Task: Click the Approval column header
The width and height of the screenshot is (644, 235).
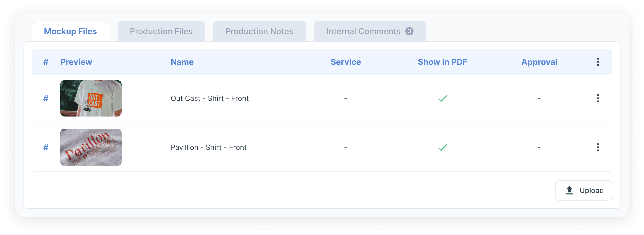Action: (539, 62)
